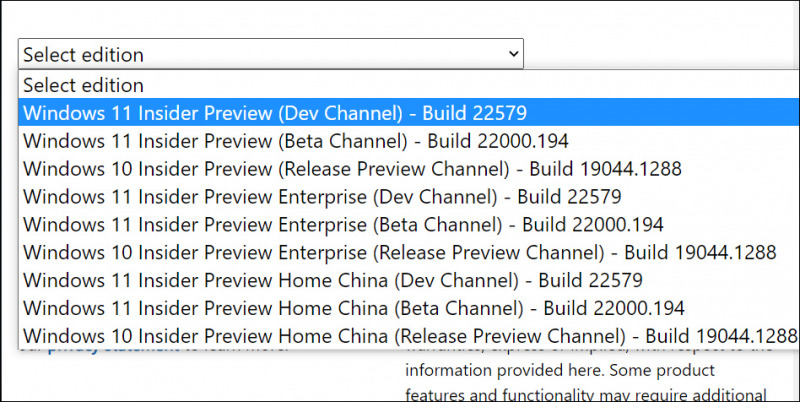Pick Windows 10 Insider Preview Enterprise (Release Preview Channel)
This screenshot has width=800, height=402.
[409, 252]
